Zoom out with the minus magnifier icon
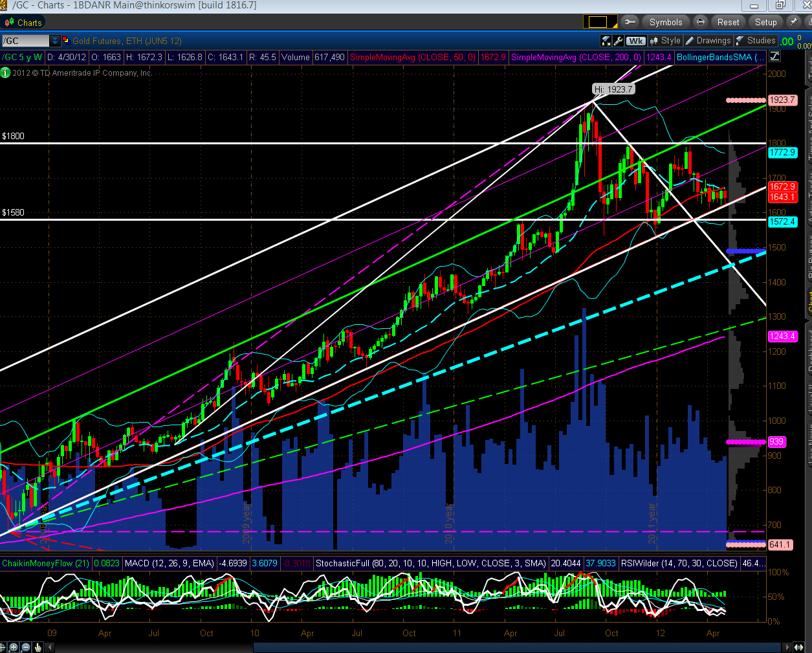 (26, 647)
